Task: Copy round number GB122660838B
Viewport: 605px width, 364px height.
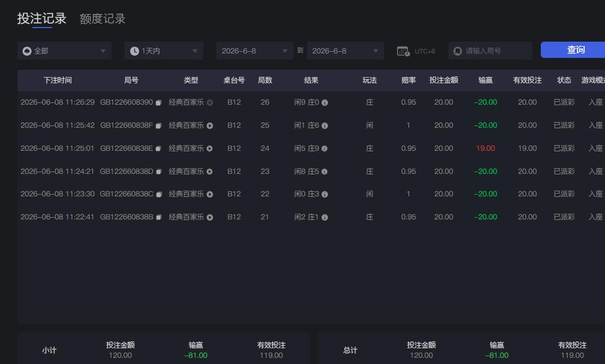Action: (x=159, y=217)
